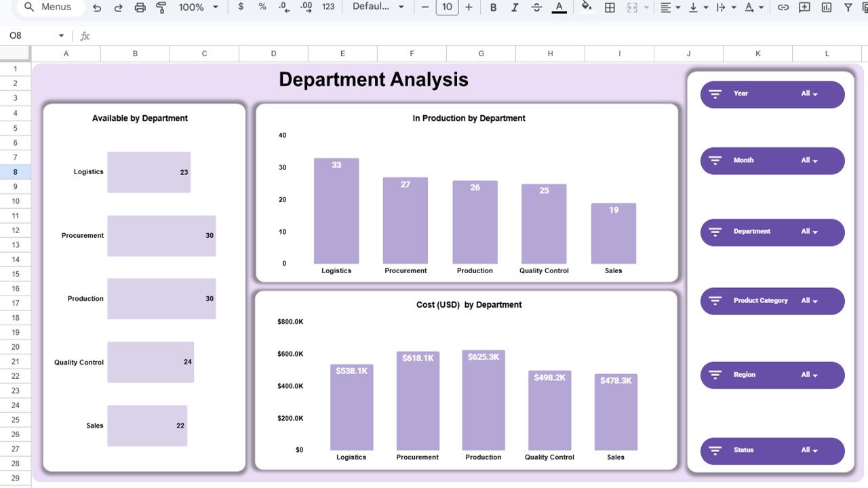Toggle italic formatting
The image size is (868, 488).
coord(515,7)
